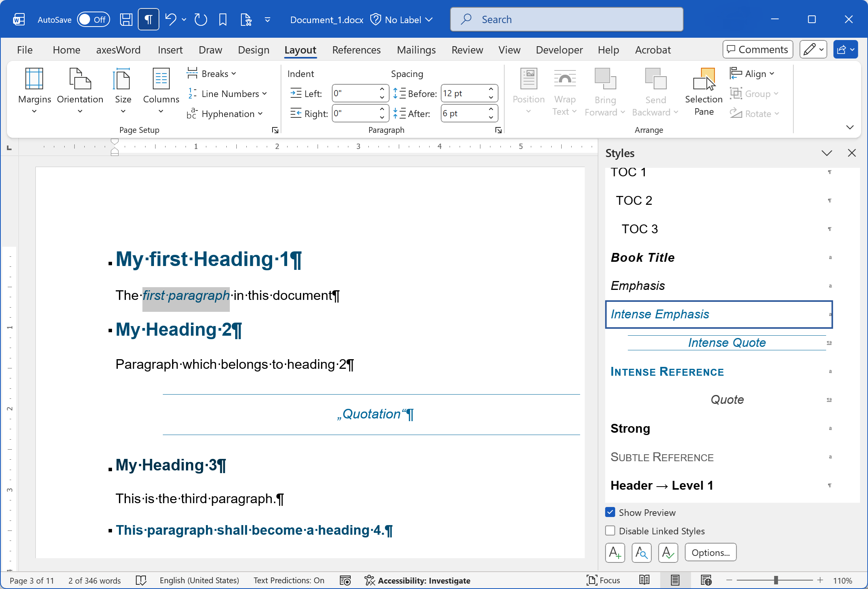Open the Hyphenation dropdown

pos(225,114)
